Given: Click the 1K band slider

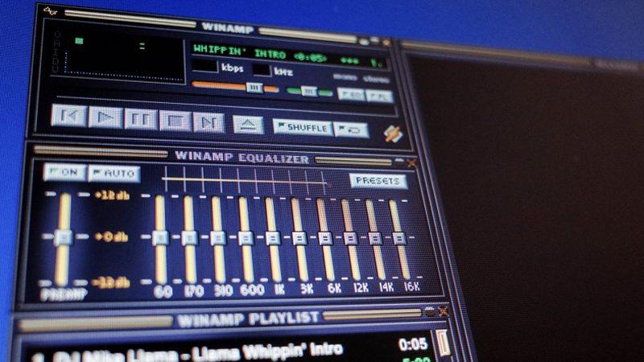Looking at the screenshot, I should pos(273,238).
